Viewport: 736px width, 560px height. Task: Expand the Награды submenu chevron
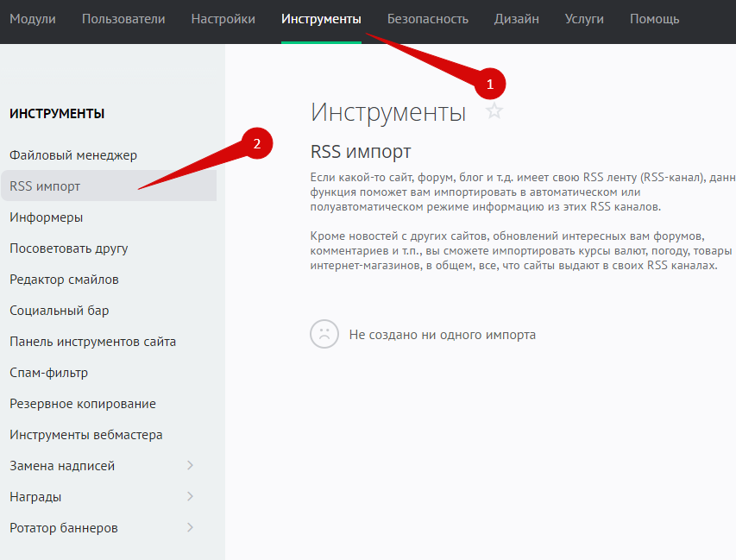click(x=190, y=497)
